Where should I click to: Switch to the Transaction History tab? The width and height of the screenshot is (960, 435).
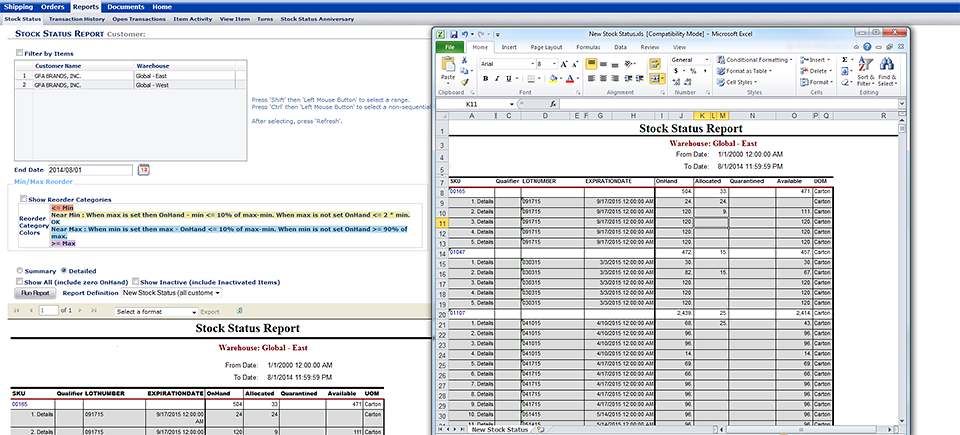pyautogui.click(x=77, y=19)
